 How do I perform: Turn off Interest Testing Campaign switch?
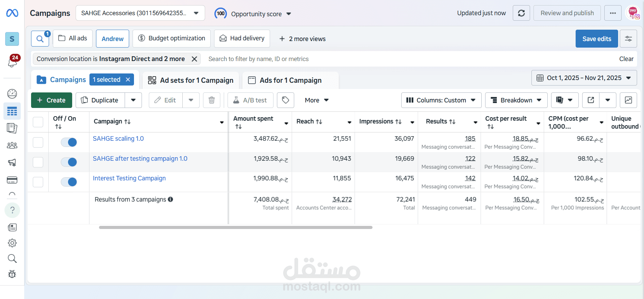(x=69, y=182)
